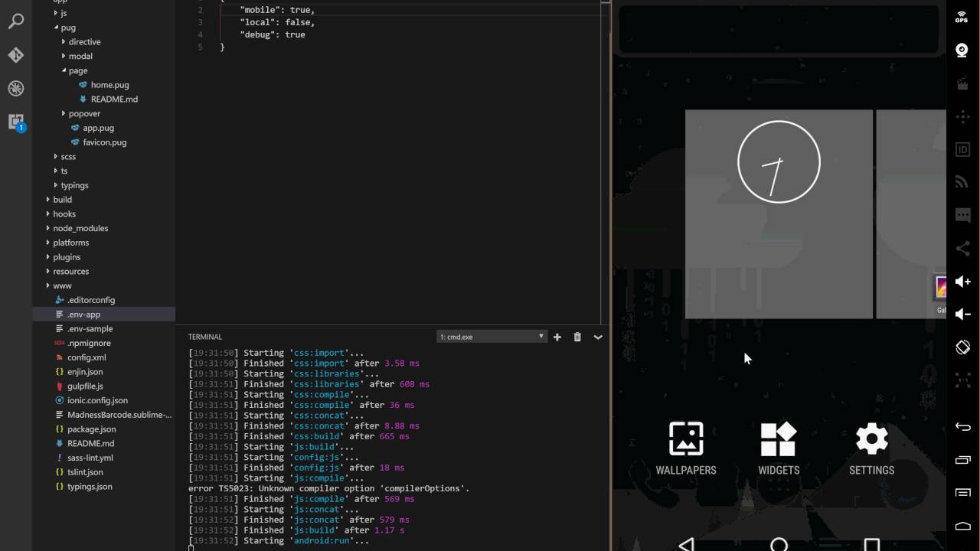
Task: Open home.pug file
Action: pos(109,85)
